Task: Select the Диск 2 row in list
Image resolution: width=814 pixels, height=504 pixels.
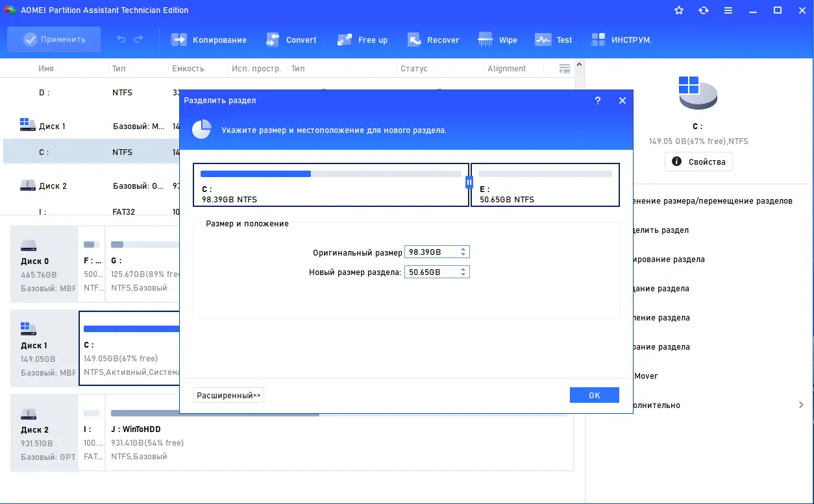Action: [91, 186]
